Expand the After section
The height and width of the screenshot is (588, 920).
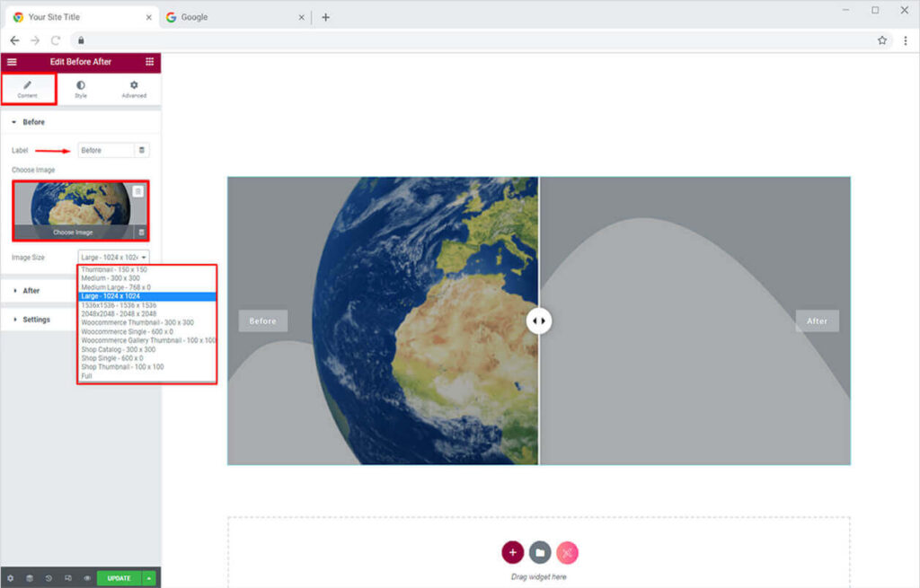coord(31,291)
